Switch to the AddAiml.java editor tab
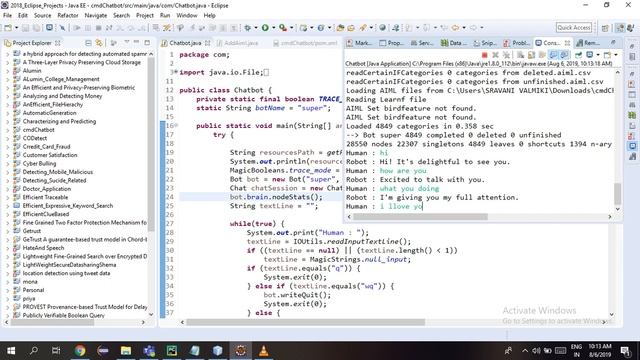640x360 pixels. (241, 43)
